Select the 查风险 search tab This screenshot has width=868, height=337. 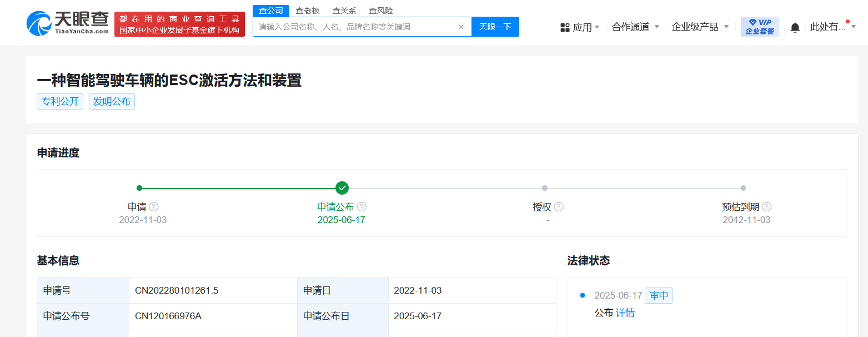click(x=380, y=11)
